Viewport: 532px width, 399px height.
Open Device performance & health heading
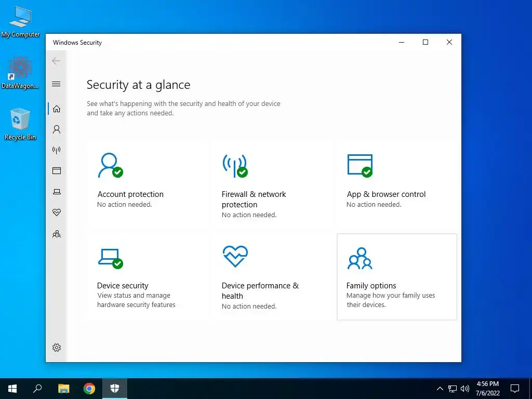pyautogui.click(x=260, y=291)
